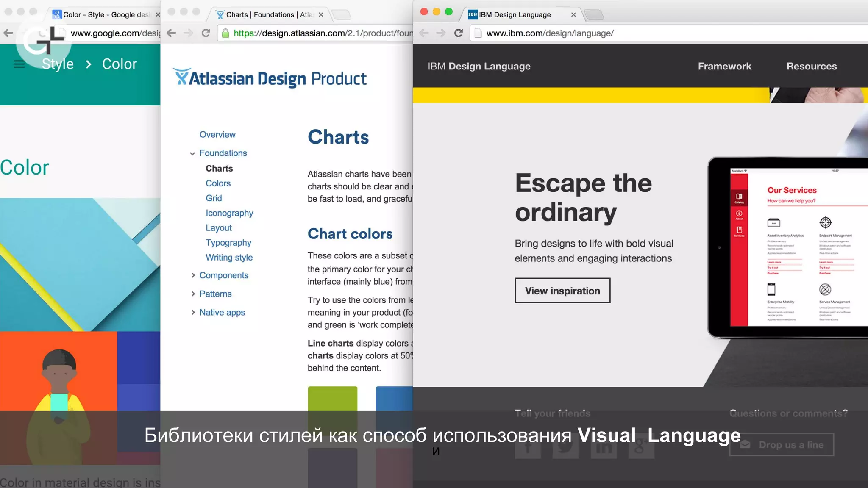The height and width of the screenshot is (488, 868).
Task: Open Writing style in the Foundations list
Action: click(x=229, y=258)
